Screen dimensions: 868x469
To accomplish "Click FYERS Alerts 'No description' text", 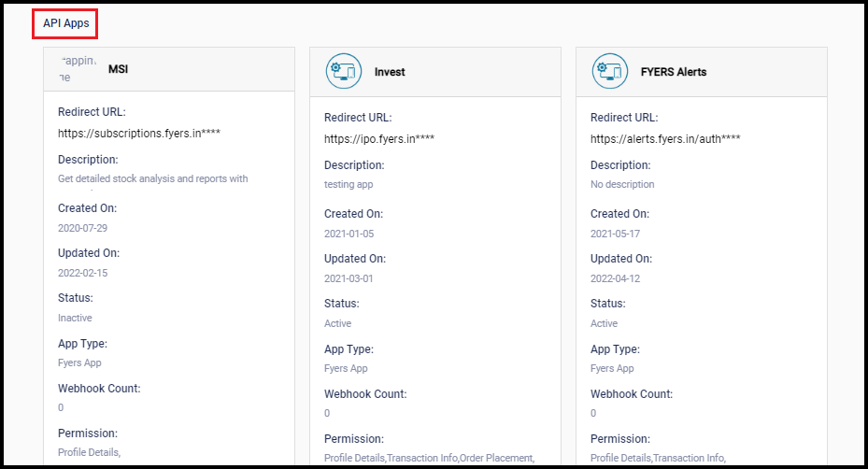I will (622, 184).
